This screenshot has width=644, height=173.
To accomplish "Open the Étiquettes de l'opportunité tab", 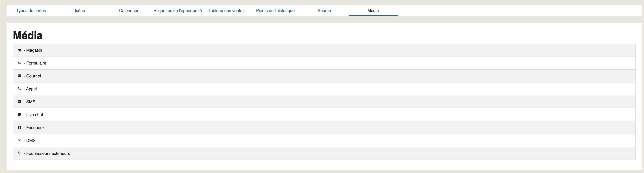I will click(x=178, y=10).
